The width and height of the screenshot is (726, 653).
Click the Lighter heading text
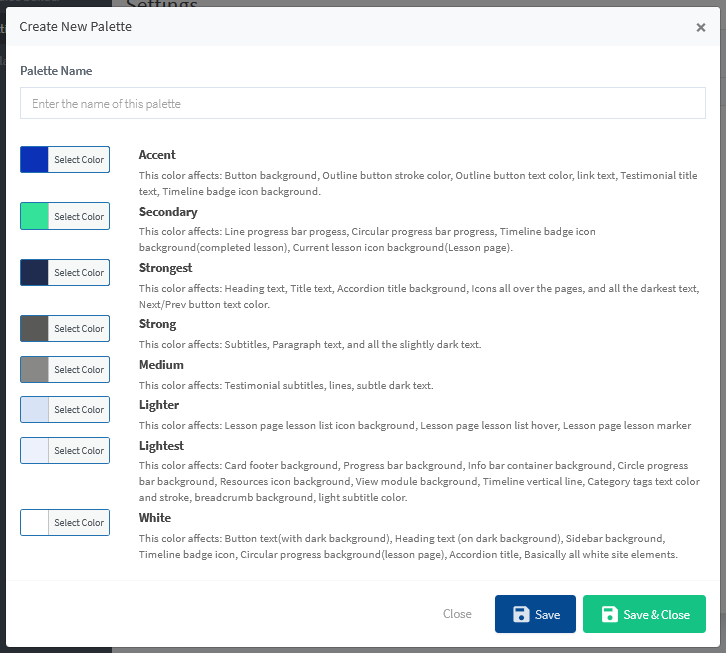pyautogui.click(x=159, y=405)
